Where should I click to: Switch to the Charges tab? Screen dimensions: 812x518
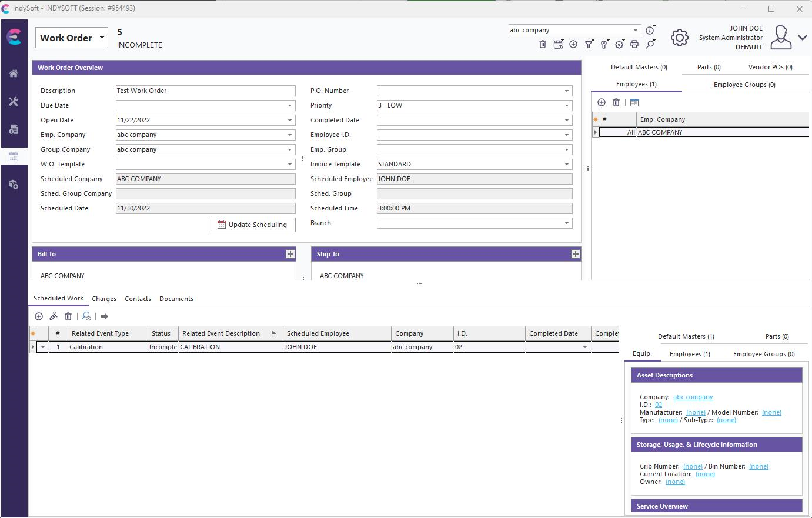104,299
